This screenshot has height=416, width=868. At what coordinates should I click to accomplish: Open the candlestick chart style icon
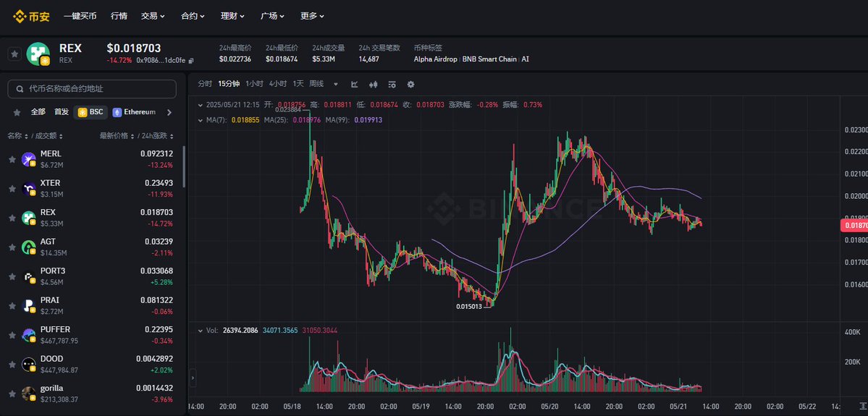pos(374,84)
